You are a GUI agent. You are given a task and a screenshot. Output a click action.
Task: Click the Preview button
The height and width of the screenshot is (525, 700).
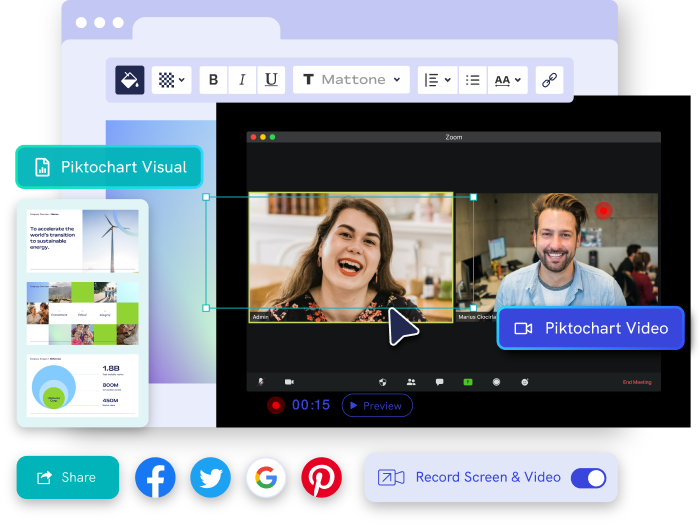coord(377,405)
